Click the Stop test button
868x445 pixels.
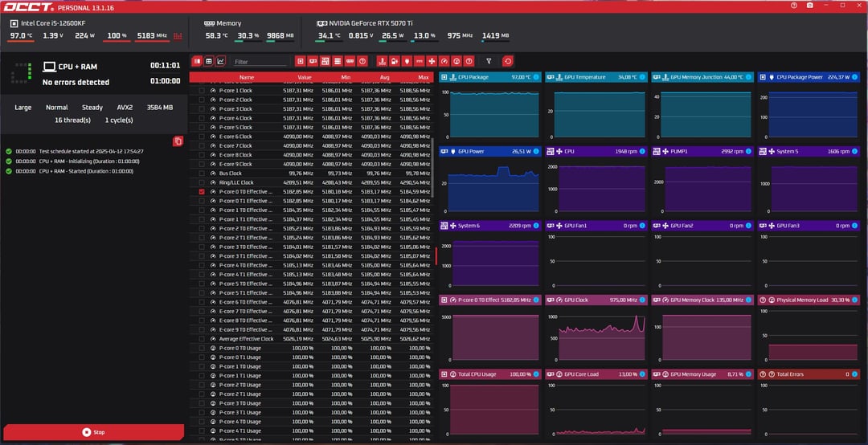click(x=93, y=432)
